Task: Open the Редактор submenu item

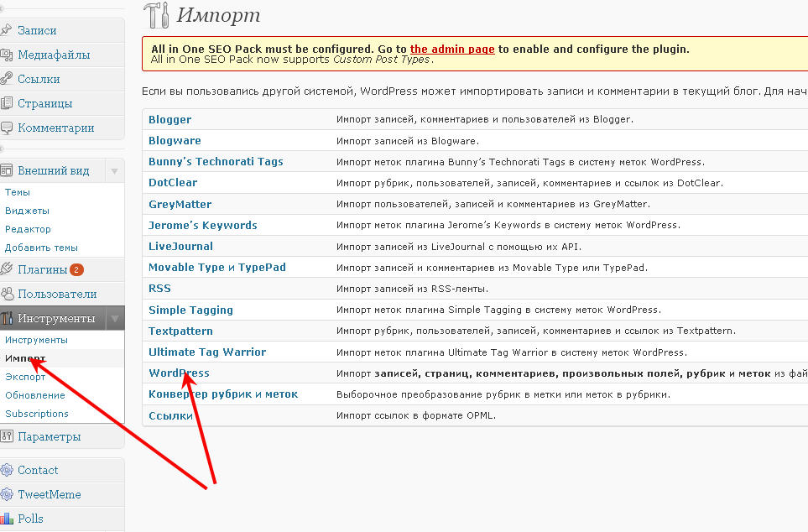Action: tap(28, 229)
